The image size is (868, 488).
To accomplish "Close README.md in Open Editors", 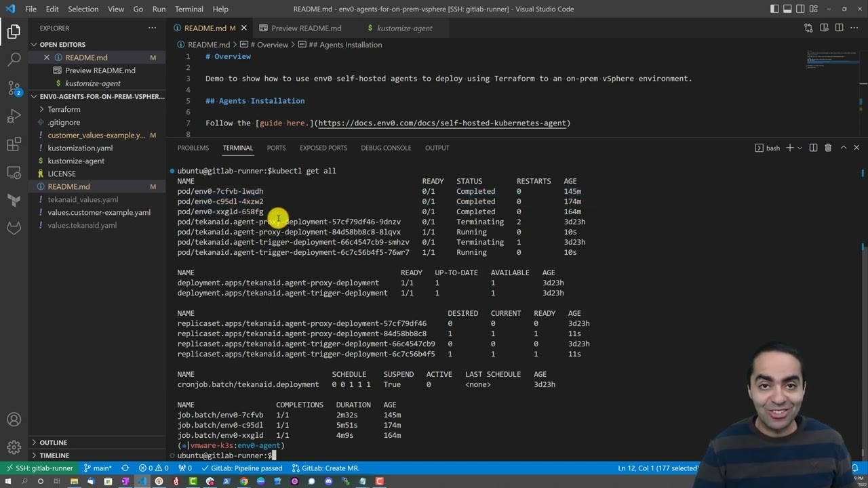I will [47, 58].
